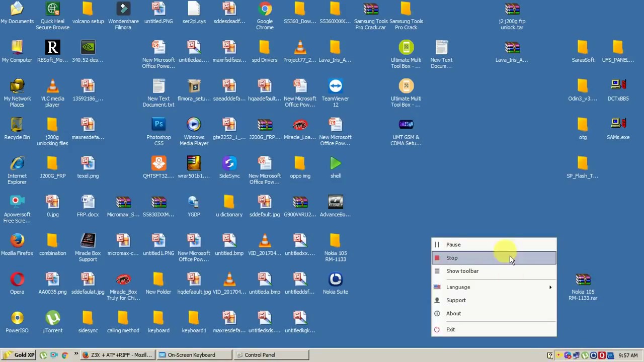Select the Odin3_v3 folder

pyautogui.click(x=583, y=90)
